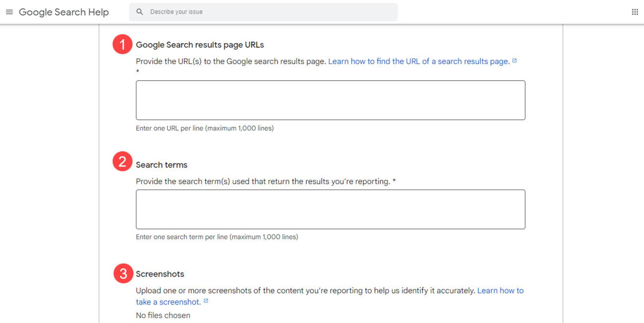644x323 pixels.
Task: Click the Search terms text area
Action: [330, 209]
